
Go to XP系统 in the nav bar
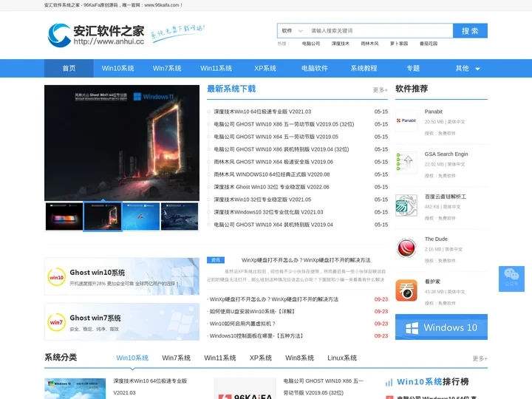coord(265,68)
